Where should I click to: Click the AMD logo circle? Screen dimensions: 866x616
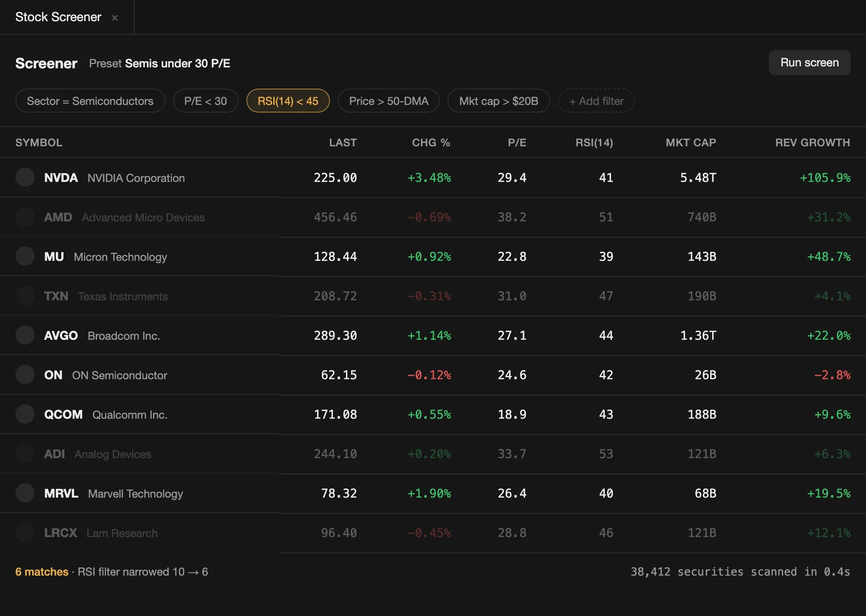25,217
